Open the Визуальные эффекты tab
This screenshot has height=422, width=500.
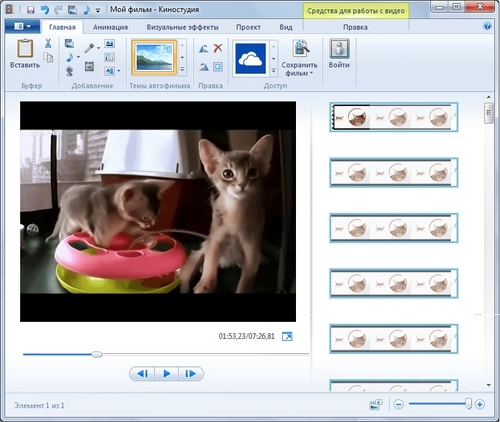[183, 27]
